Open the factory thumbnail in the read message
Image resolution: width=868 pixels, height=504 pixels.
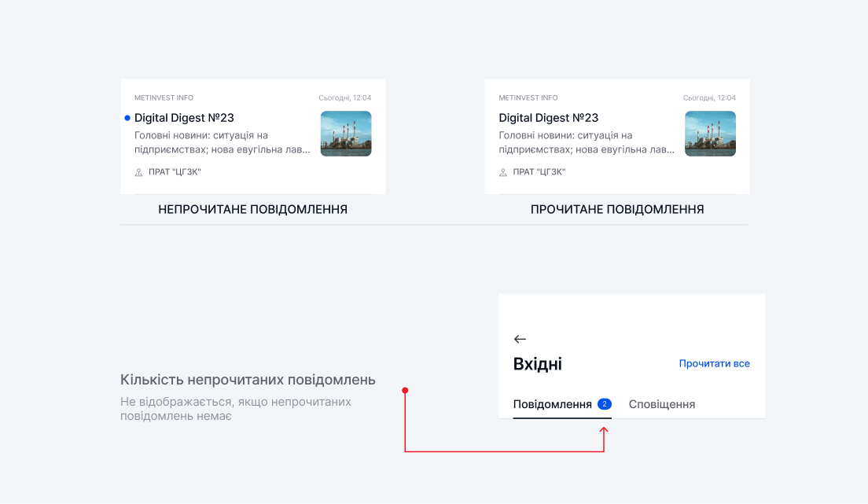(710, 134)
